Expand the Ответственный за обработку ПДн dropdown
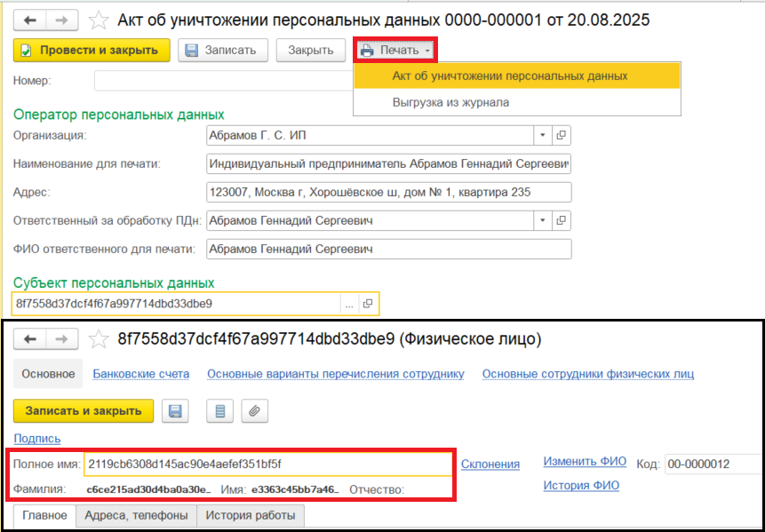 pyautogui.click(x=542, y=220)
